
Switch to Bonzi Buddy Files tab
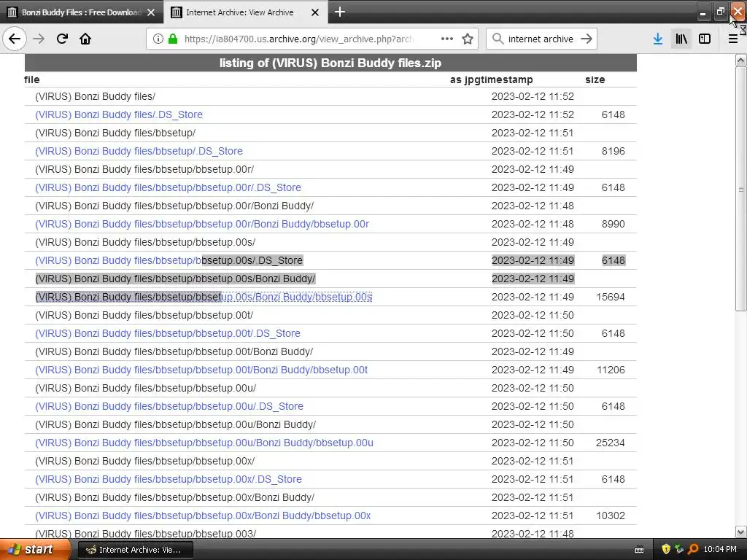[81, 12]
